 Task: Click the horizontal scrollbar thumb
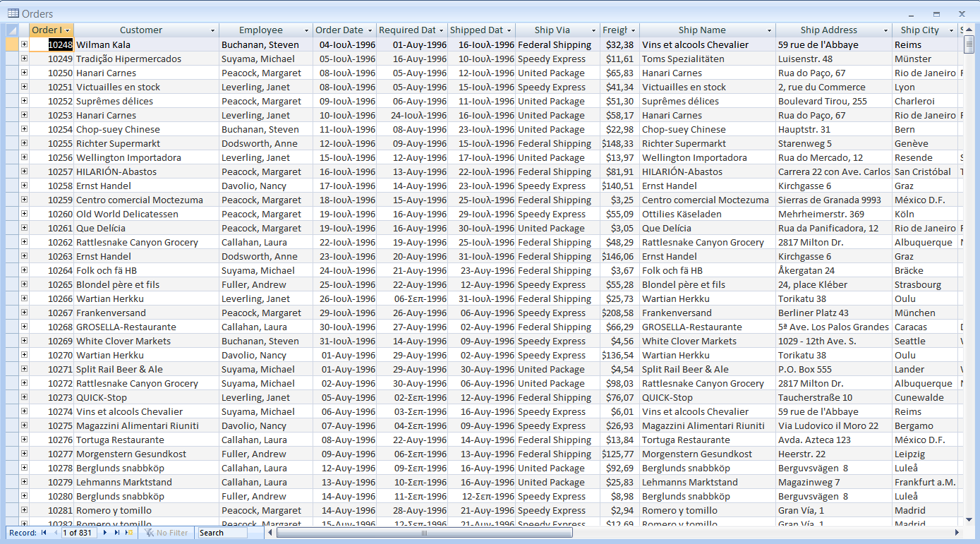pyautogui.click(x=423, y=533)
